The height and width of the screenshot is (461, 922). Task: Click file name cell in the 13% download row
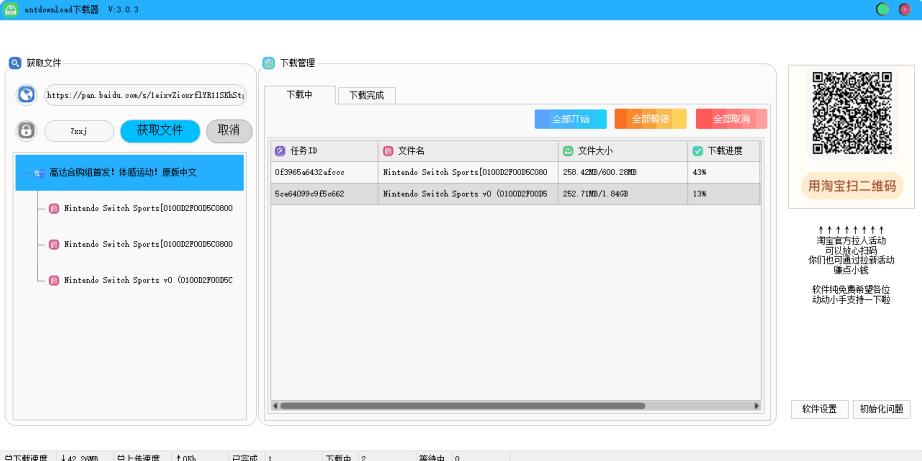pyautogui.click(x=468, y=194)
